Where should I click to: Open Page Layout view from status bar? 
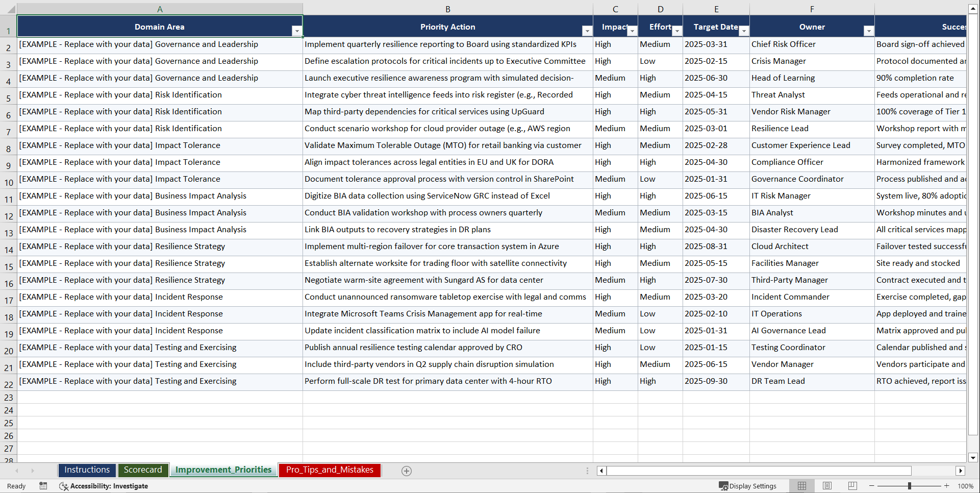[x=827, y=486]
